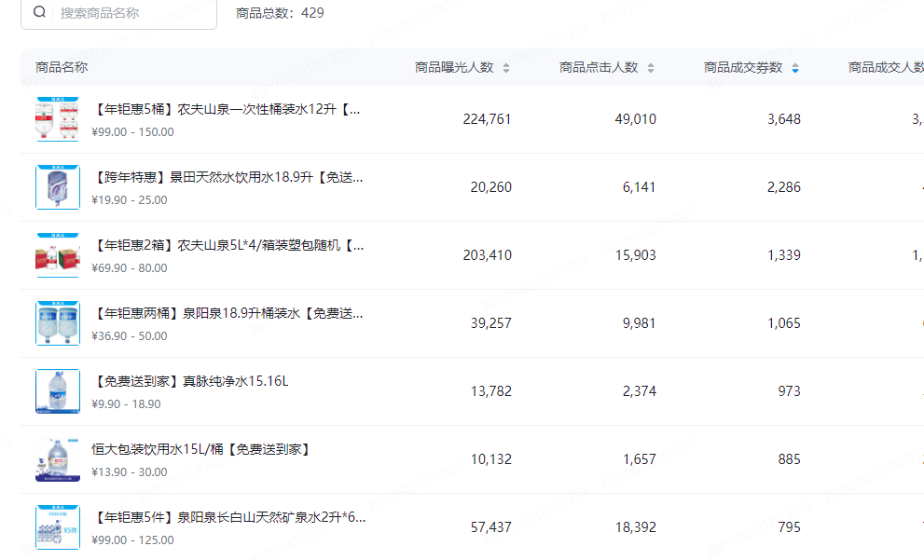
Task: Click the search magnifier icon
Action: pyautogui.click(x=39, y=13)
